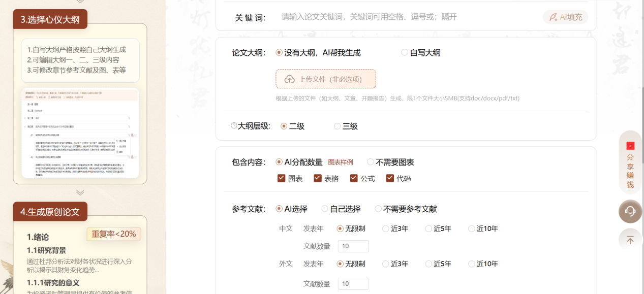Select 不需要图表 radio option

[x=370, y=162]
